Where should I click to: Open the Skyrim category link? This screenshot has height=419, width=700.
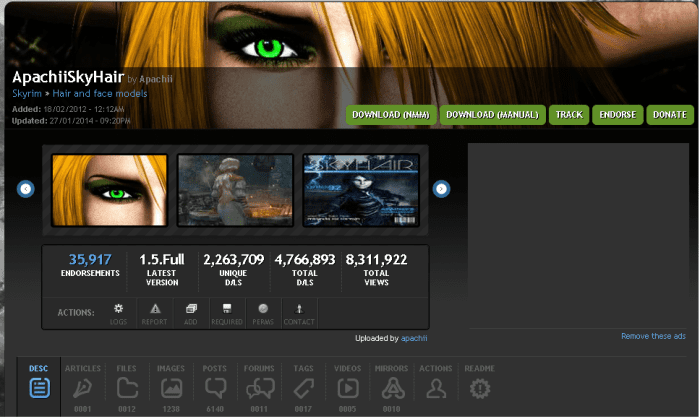point(27,94)
